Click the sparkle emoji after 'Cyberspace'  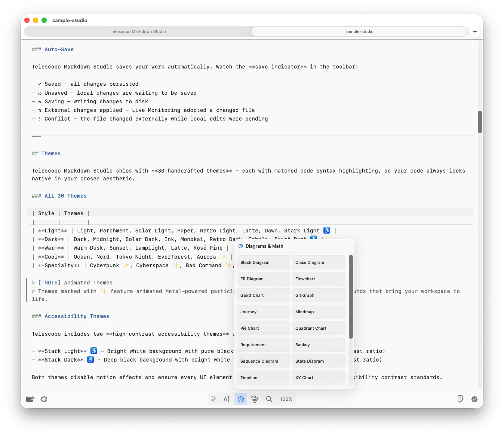point(176,265)
